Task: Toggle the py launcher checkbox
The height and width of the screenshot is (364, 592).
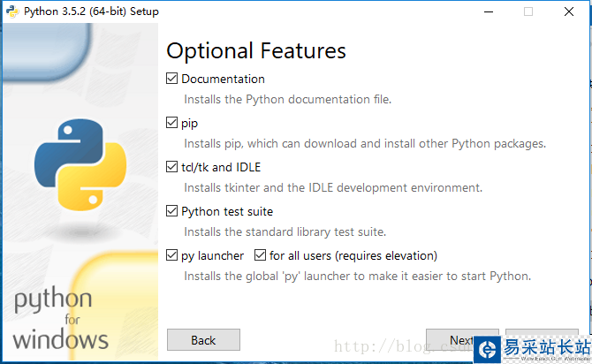Action: (x=172, y=255)
